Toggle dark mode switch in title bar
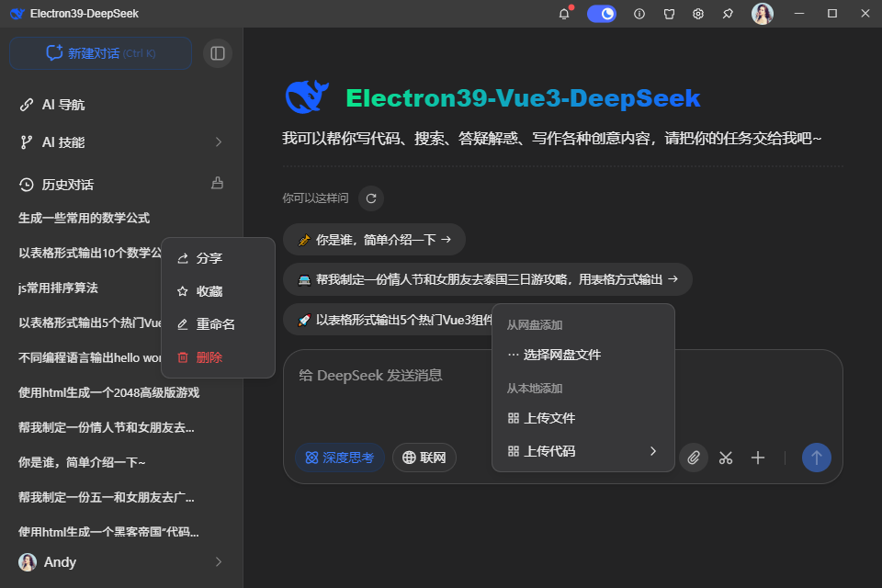 (x=602, y=14)
